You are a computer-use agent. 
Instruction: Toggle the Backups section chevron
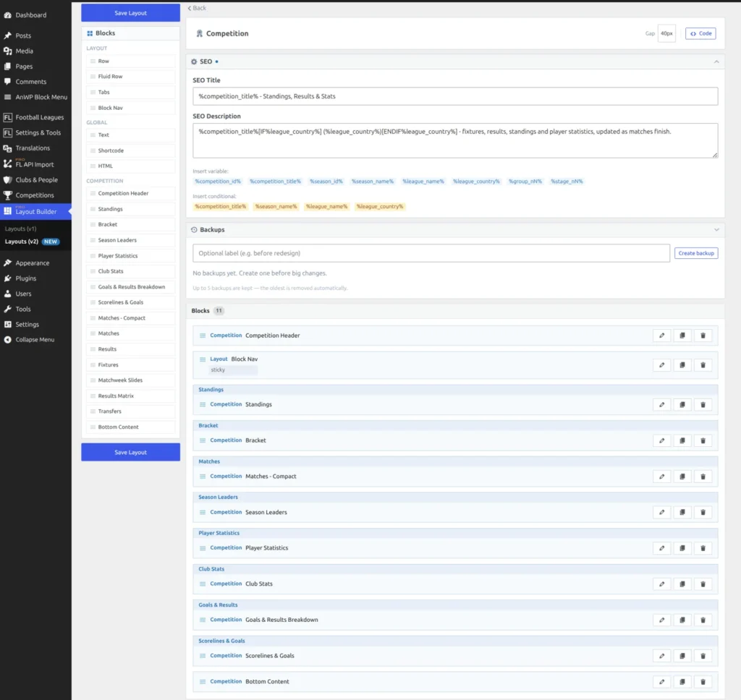716,229
